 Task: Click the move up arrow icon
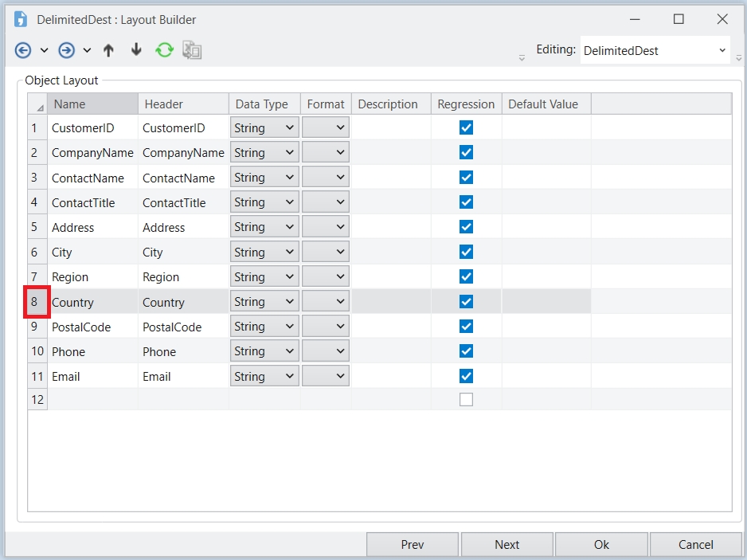(x=109, y=50)
